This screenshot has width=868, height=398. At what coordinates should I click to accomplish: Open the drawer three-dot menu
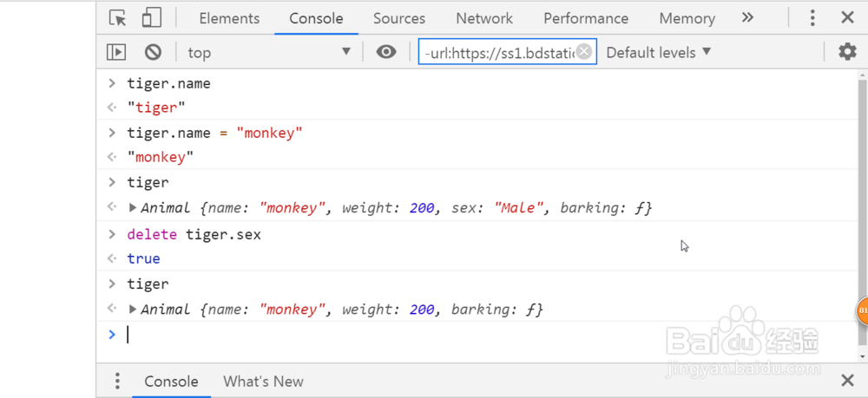pyautogui.click(x=117, y=382)
